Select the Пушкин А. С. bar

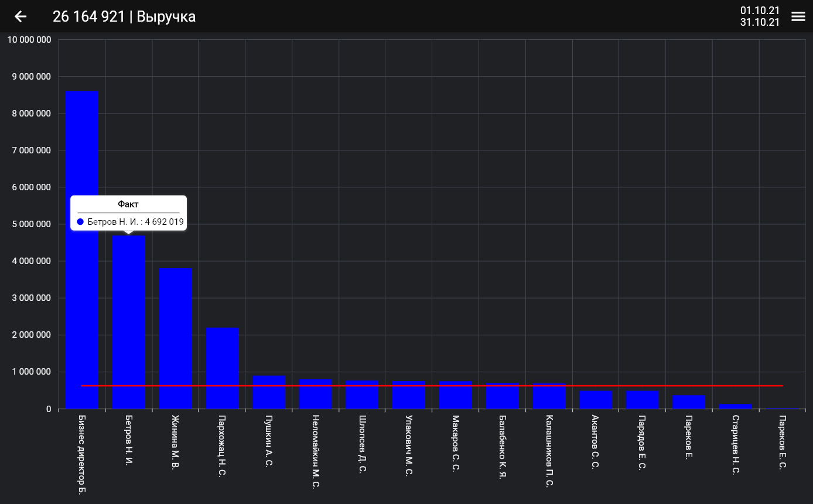[x=269, y=392]
